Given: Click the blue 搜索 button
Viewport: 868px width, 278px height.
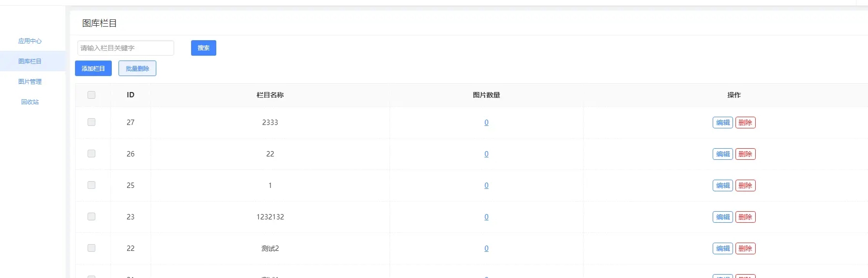Looking at the screenshot, I should point(204,48).
